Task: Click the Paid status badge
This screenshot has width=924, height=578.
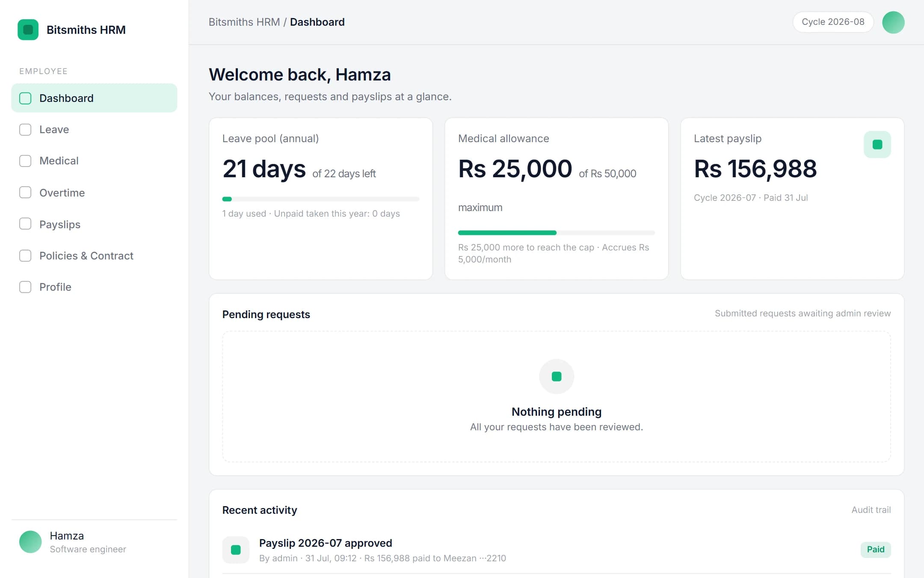Action: [876, 549]
